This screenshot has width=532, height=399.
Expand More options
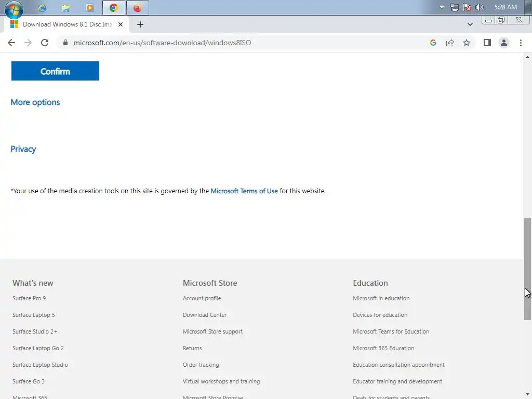pos(35,102)
